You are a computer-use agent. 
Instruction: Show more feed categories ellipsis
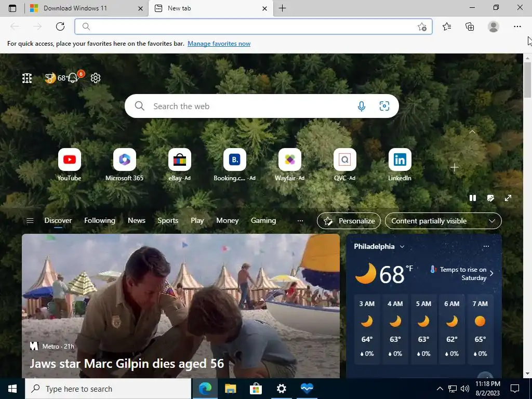pos(300,221)
